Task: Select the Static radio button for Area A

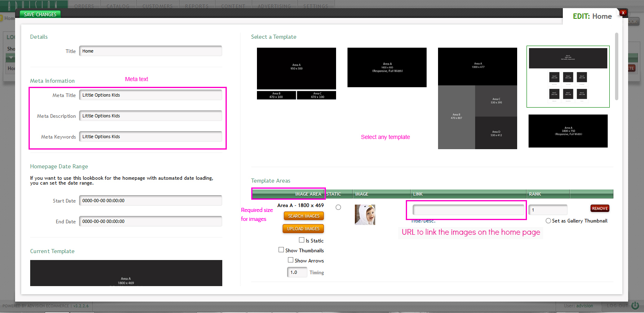Action: [x=338, y=207]
